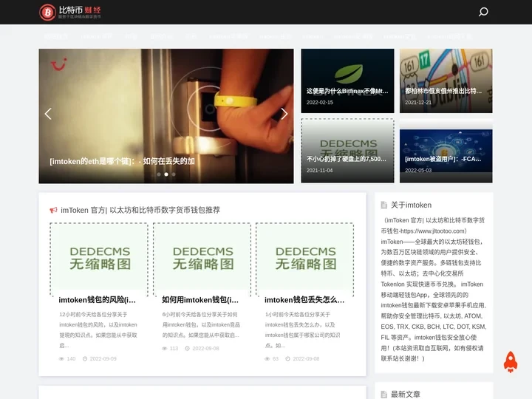Click the excerpt starting 12小时前今天给各位分享
This screenshot has width=532, height=399.
click(x=98, y=330)
